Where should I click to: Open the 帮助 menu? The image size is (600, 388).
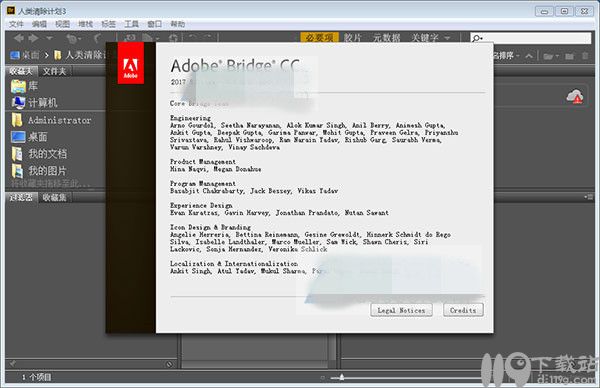click(178, 24)
